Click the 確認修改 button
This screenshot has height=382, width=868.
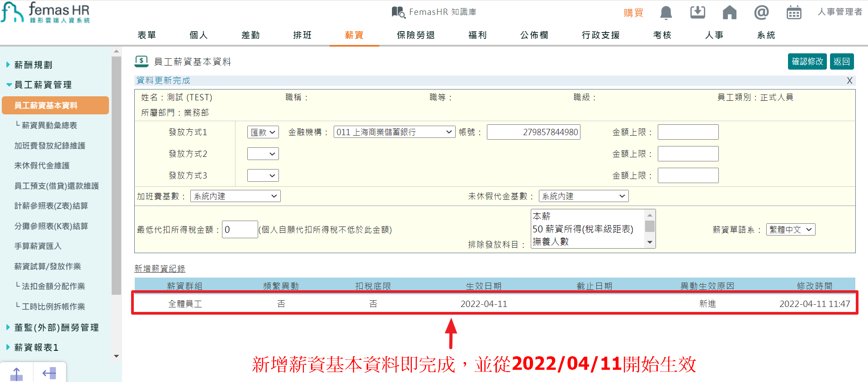[807, 61]
